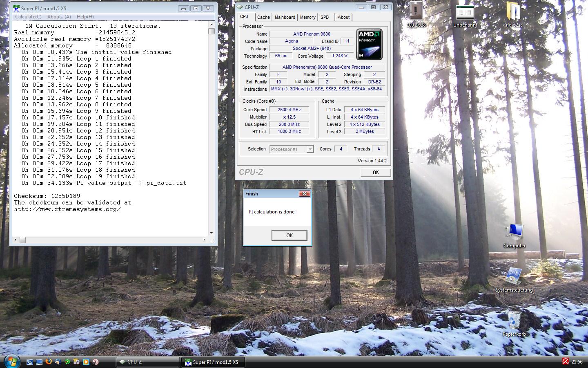Click the Instructions MMX SSE list field
588x368 pixels.
[327, 89]
